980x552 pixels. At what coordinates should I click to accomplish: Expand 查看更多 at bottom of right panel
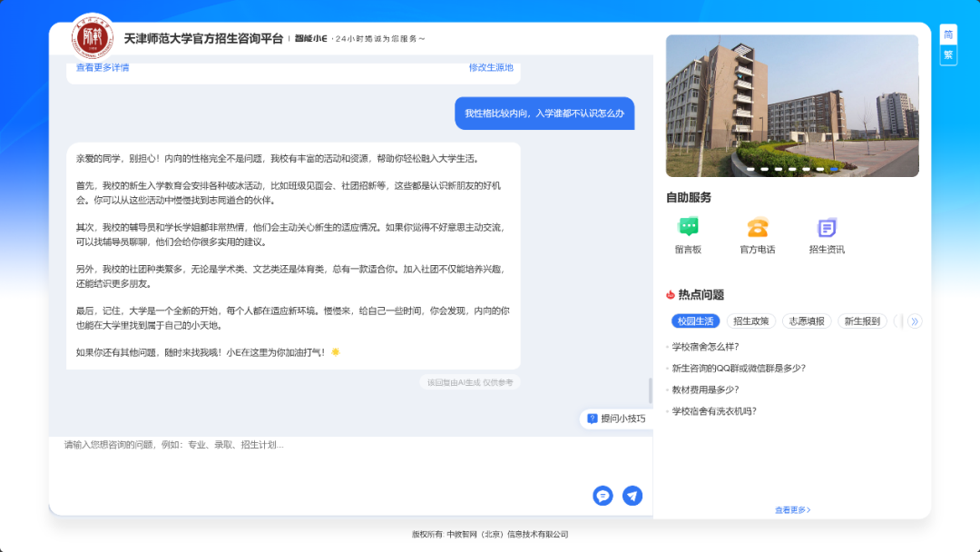792,510
